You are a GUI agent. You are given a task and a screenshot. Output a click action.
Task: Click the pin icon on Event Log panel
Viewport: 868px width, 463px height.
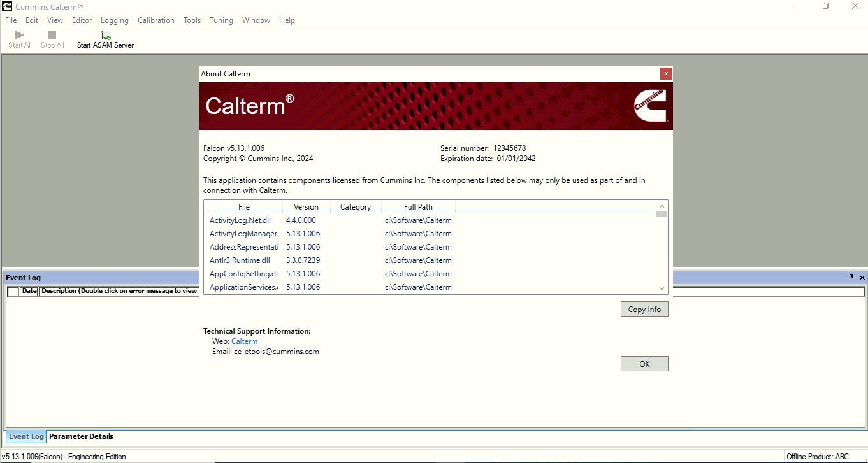coord(851,278)
